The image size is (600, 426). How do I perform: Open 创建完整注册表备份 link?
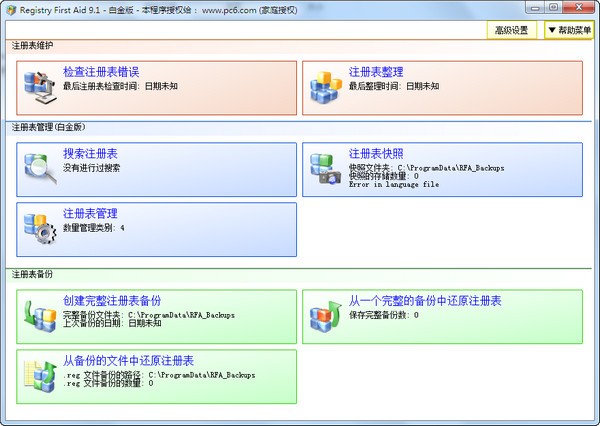(x=112, y=301)
